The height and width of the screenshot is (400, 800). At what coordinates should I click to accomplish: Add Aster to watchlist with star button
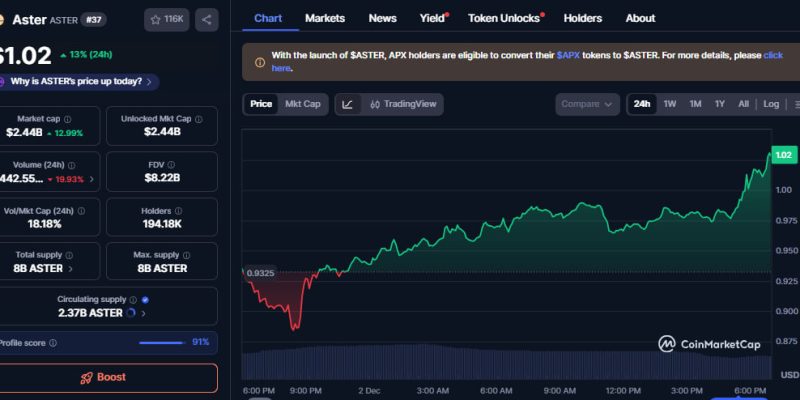pos(166,19)
